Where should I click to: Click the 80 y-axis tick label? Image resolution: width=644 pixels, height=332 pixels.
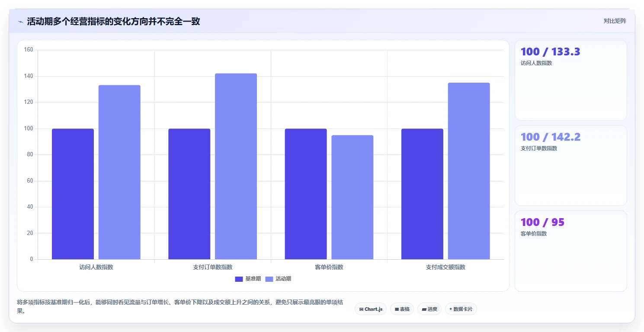[x=30, y=155]
